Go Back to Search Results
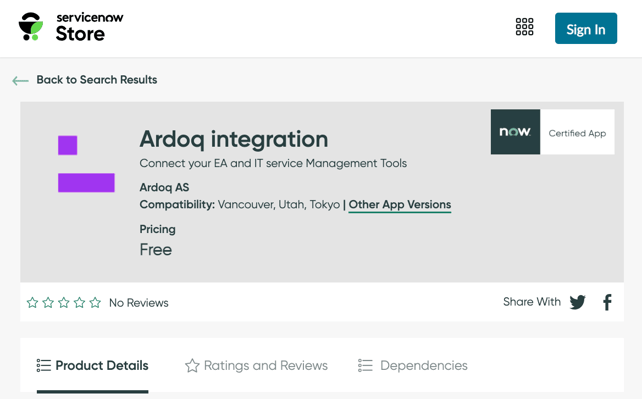This screenshot has width=642, height=399. (x=97, y=79)
